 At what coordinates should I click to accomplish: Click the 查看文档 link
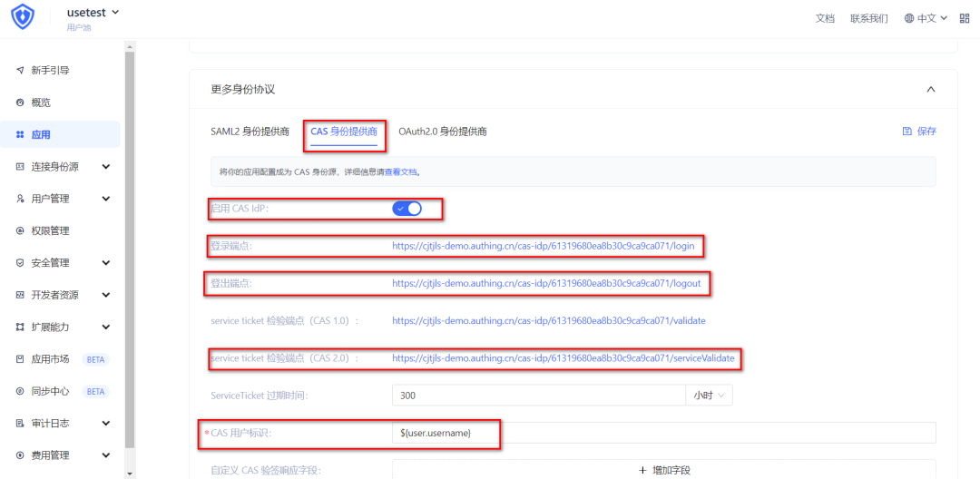pos(400,171)
